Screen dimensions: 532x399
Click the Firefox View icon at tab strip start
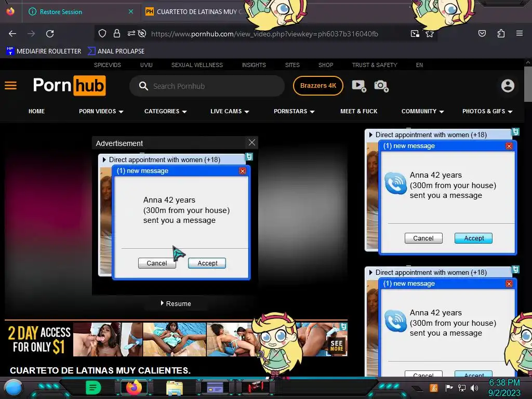point(10,11)
